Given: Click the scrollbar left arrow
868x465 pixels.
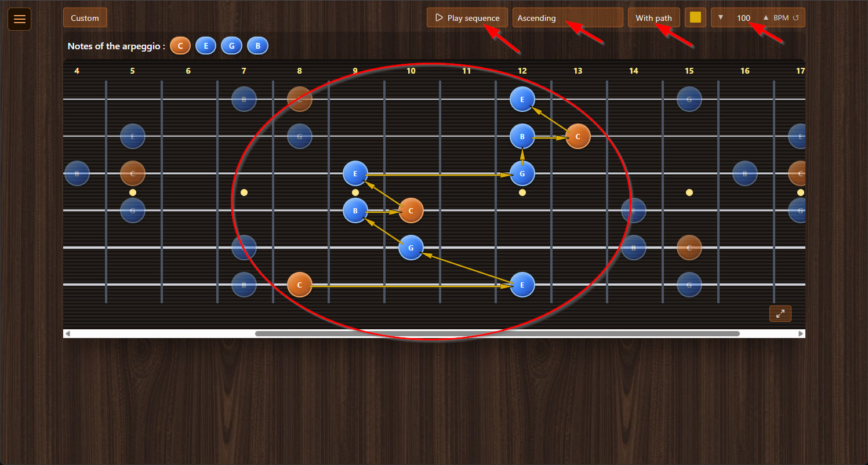Looking at the screenshot, I should coord(68,334).
